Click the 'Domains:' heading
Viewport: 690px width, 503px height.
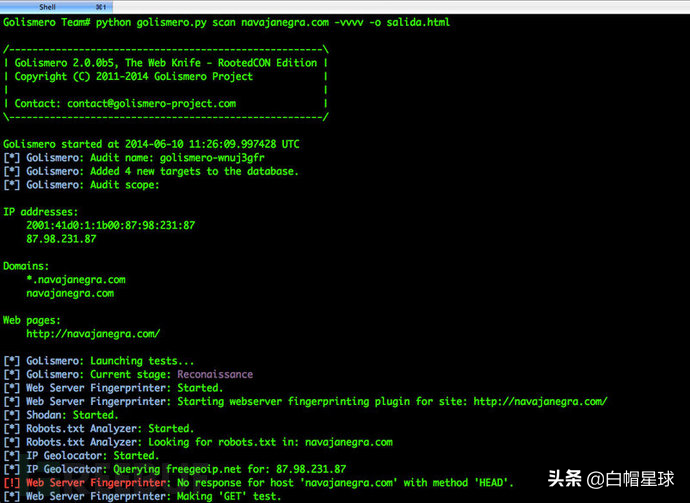pos(26,266)
